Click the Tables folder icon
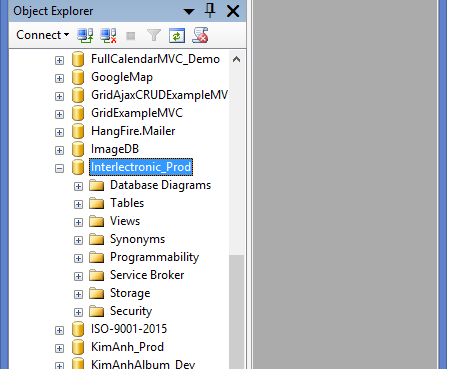The image size is (449, 369). coord(97,203)
